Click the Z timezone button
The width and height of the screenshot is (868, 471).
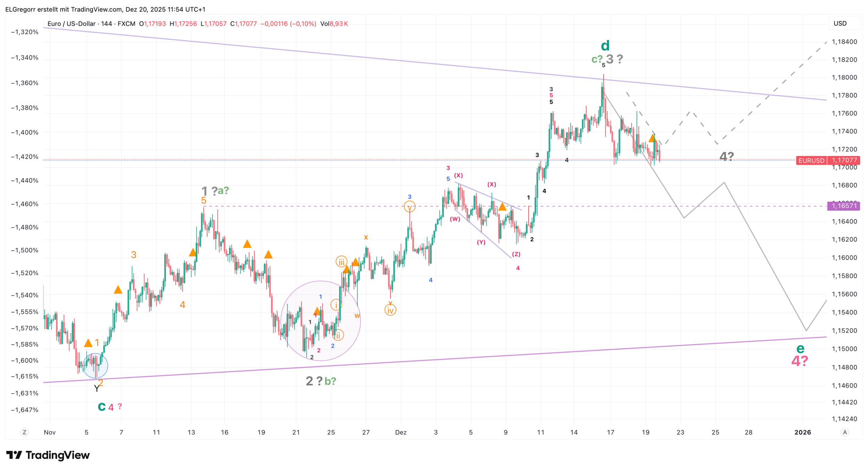(x=24, y=432)
